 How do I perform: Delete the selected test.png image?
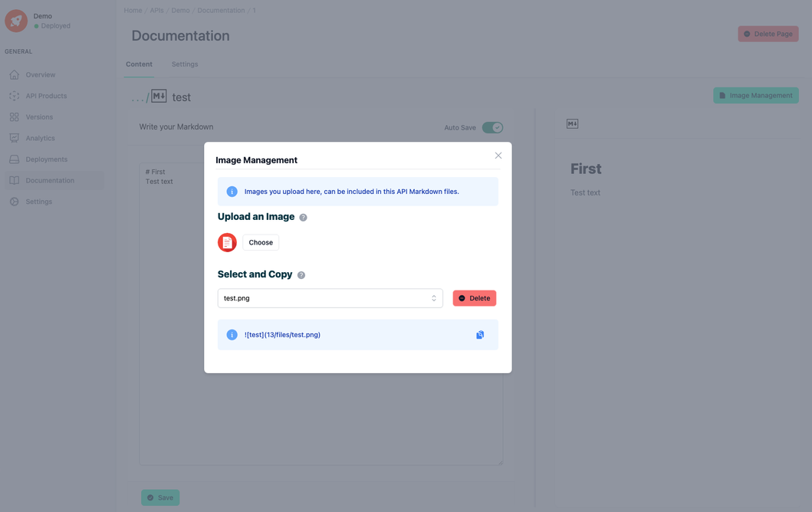coord(474,297)
